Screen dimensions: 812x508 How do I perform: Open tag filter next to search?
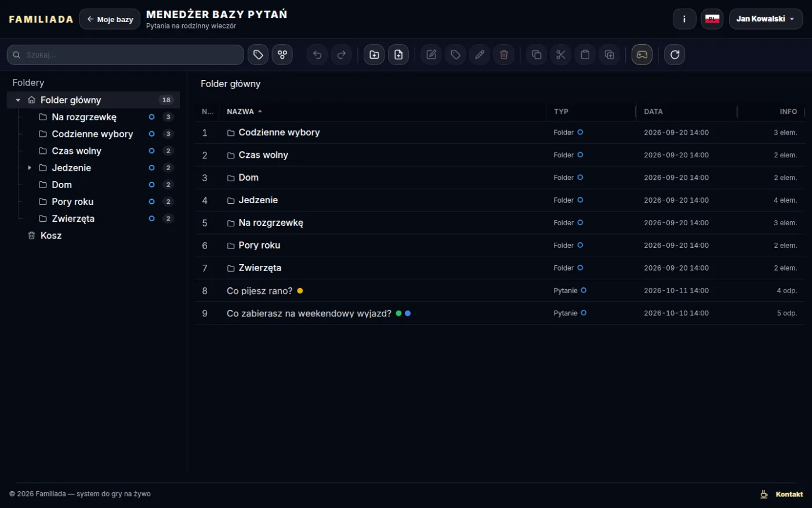pyautogui.click(x=258, y=55)
